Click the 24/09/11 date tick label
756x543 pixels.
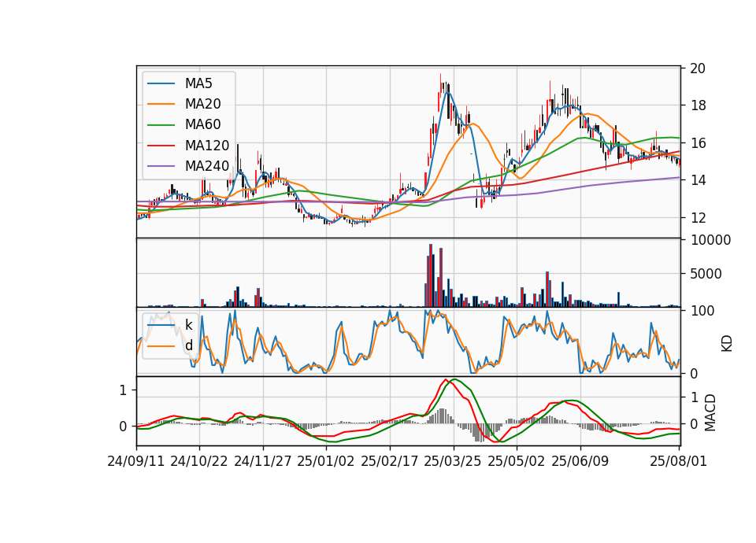136,461
